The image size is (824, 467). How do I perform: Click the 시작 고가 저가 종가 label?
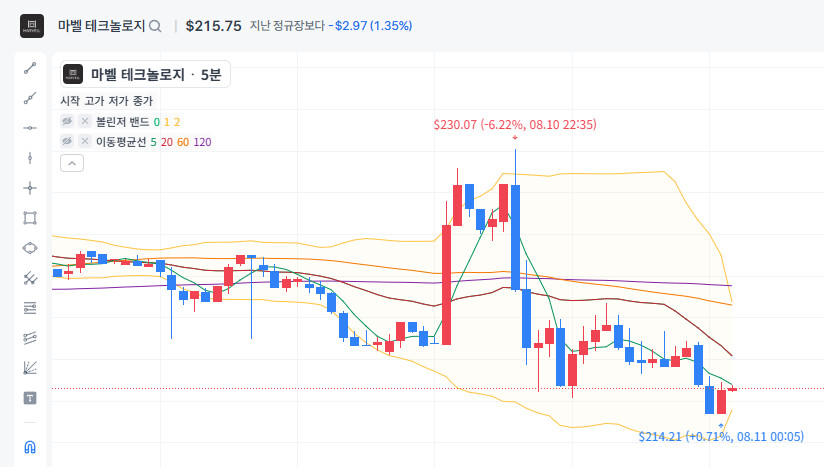(x=107, y=100)
